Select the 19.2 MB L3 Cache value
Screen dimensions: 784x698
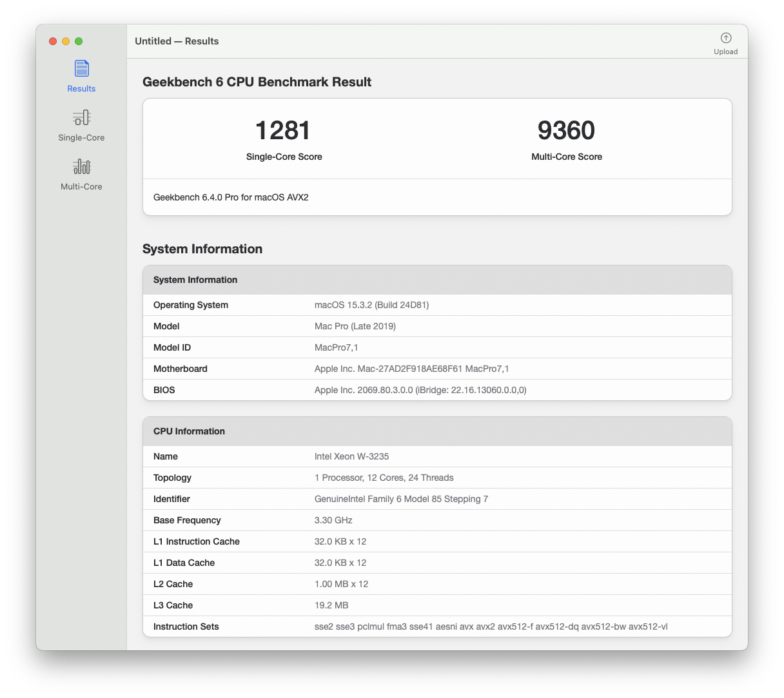(331, 605)
